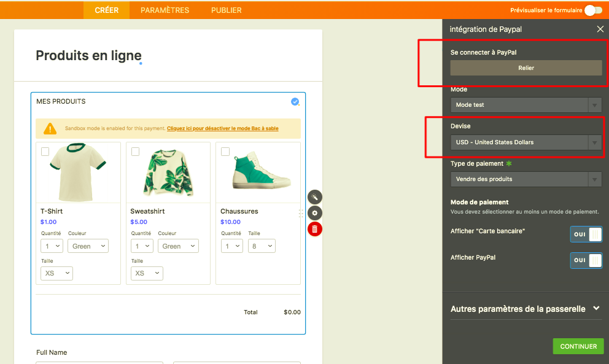609x364 pixels.
Task: Check the T-Shirt product checkbox
Action: 45,152
